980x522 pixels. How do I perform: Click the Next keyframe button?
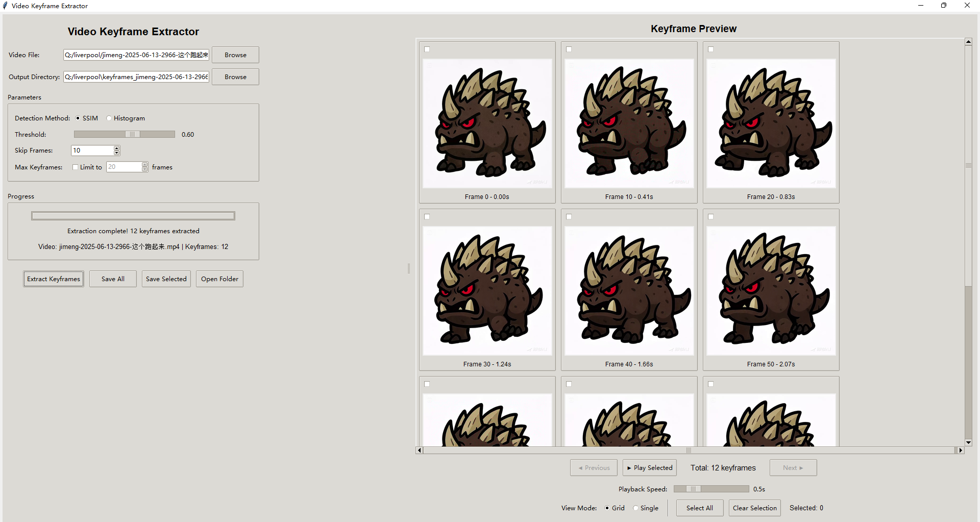(x=793, y=468)
